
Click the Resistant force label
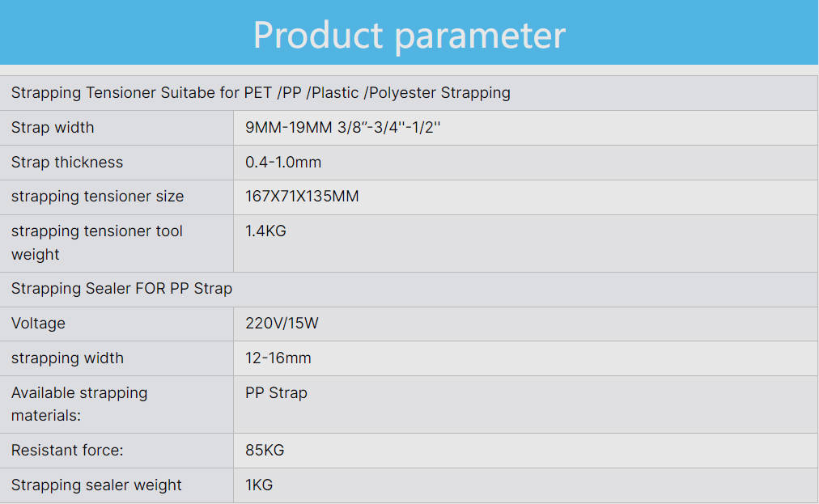click(x=67, y=451)
